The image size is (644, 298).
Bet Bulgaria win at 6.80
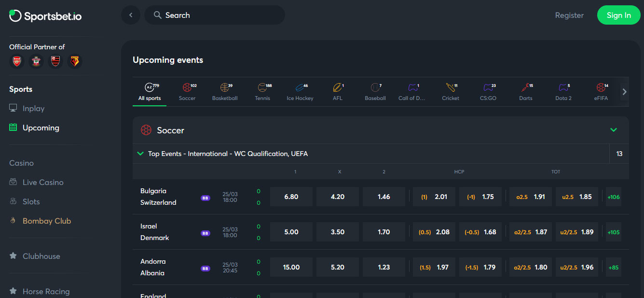291,197
